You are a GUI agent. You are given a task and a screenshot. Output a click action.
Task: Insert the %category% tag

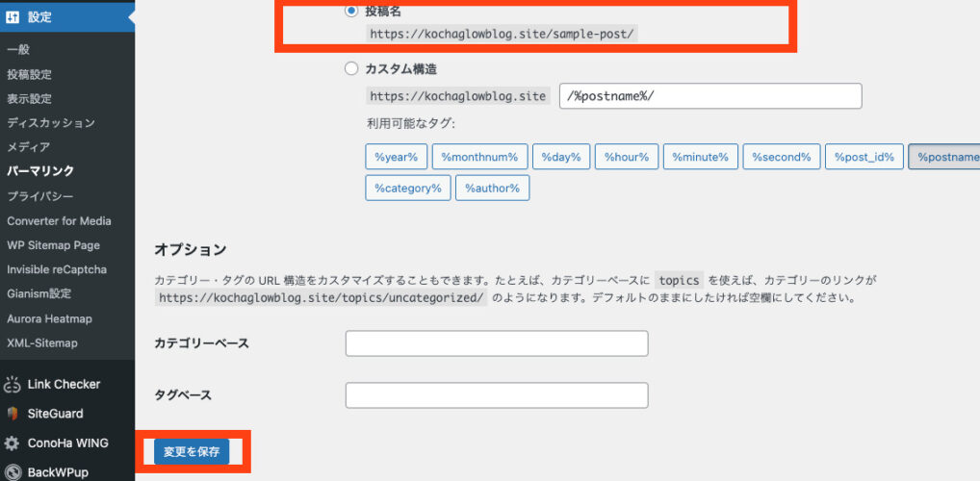408,188
